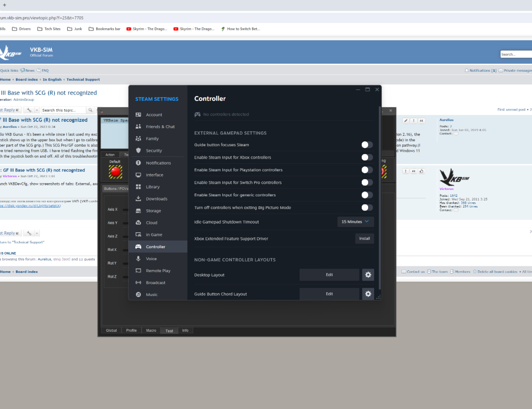
Task: Select the Storage drive icon
Action: [138, 211]
